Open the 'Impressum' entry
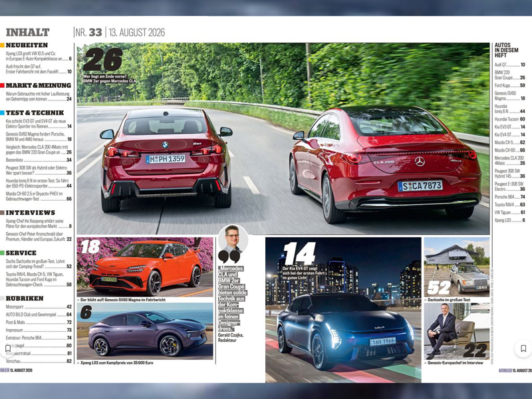 coord(39,330)
